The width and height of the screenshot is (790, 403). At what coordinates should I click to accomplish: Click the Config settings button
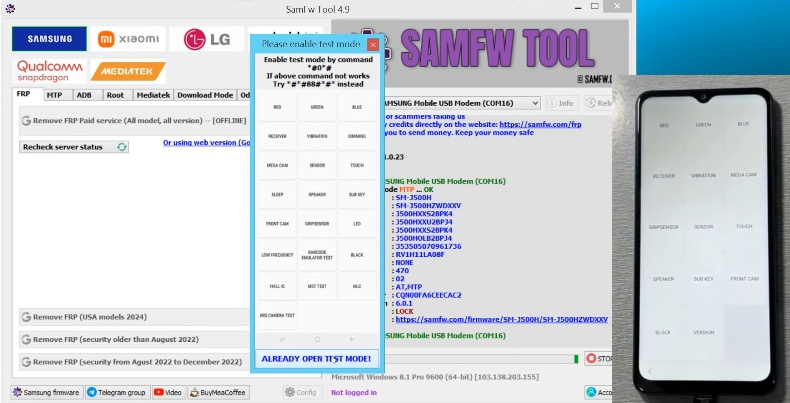[301, 392]
